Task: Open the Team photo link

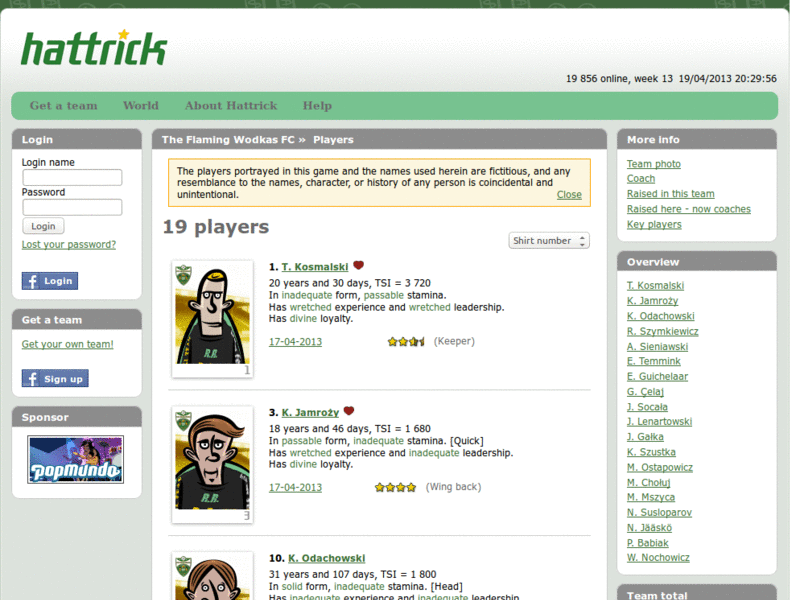Action: point(654,164)
